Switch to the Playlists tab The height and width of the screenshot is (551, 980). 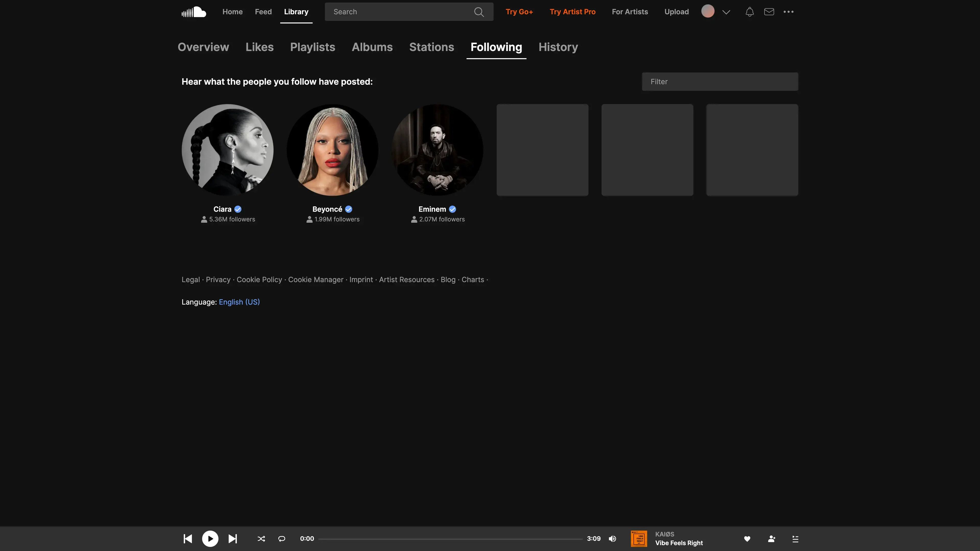(x=312, y=47)
